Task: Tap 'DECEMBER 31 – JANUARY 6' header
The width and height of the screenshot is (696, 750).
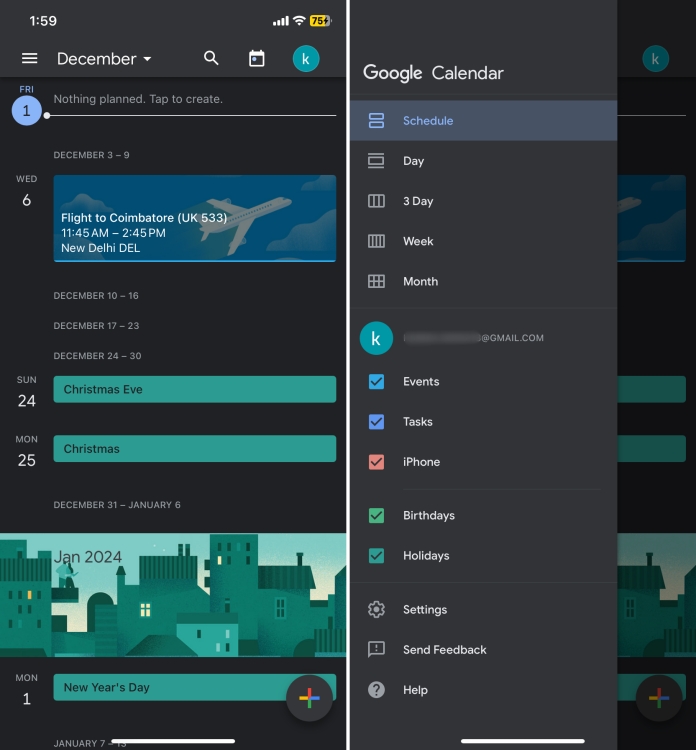Action: click(x=117, y=505)
